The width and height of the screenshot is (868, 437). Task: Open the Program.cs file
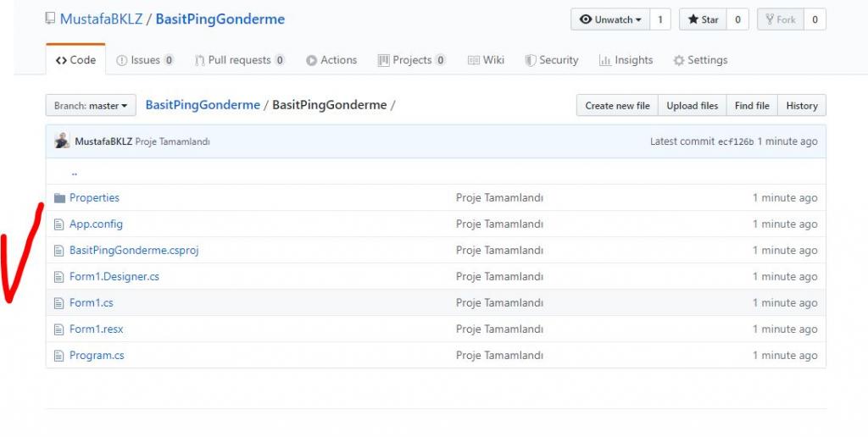(x=97, y=355)
